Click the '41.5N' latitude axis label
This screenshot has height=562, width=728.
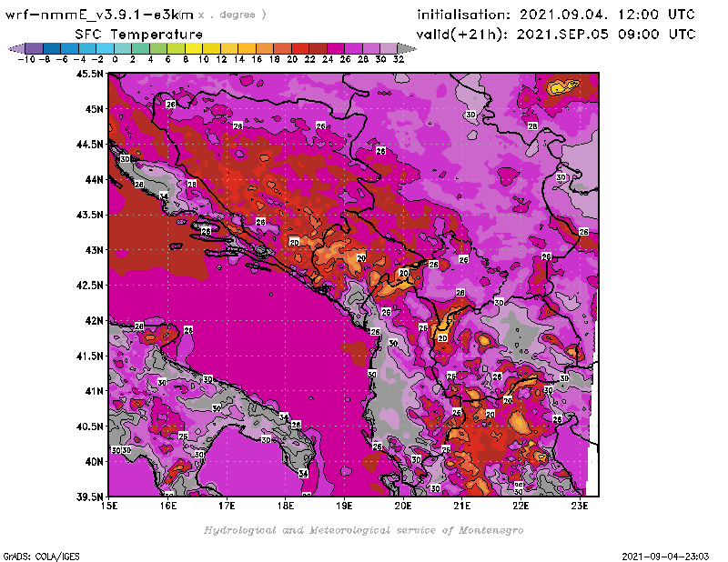coord(89,356)
